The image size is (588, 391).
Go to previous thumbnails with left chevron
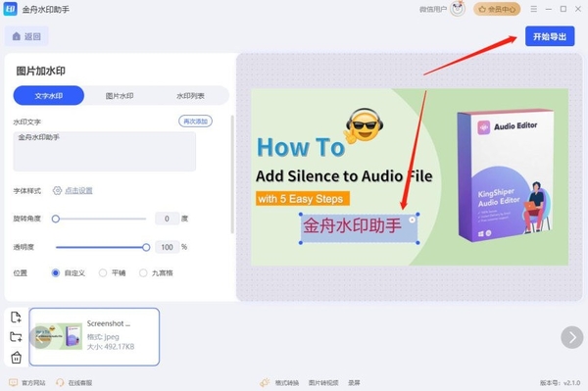[x=40, y=337]
